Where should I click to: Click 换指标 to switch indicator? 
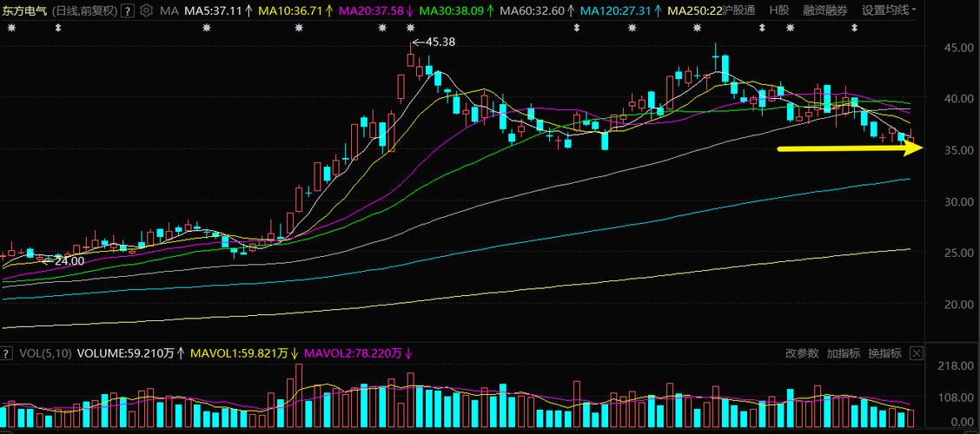click(884, 353)
